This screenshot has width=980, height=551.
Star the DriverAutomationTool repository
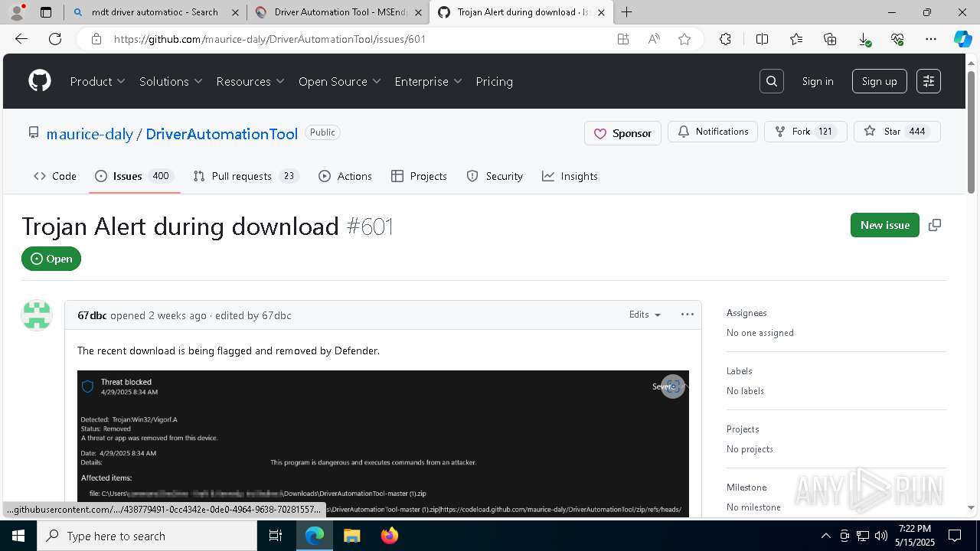coord(897,132)
